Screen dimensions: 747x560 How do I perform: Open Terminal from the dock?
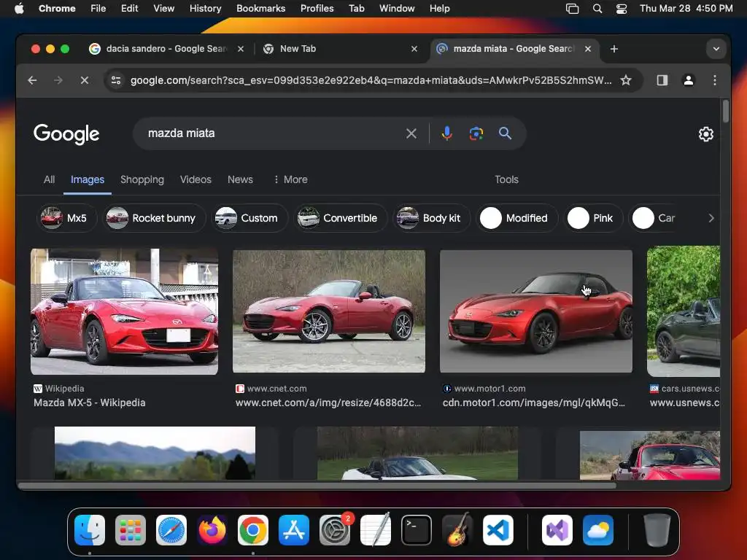[x=417, y=530]
